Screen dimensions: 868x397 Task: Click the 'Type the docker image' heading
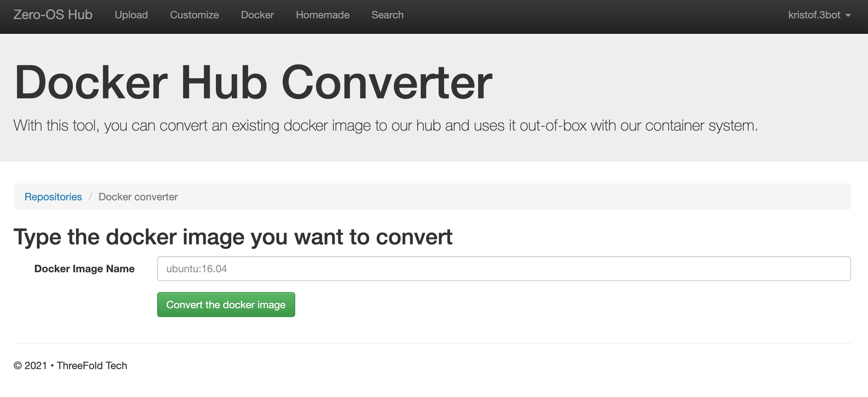pyautogui.click(x=233, y=237)
